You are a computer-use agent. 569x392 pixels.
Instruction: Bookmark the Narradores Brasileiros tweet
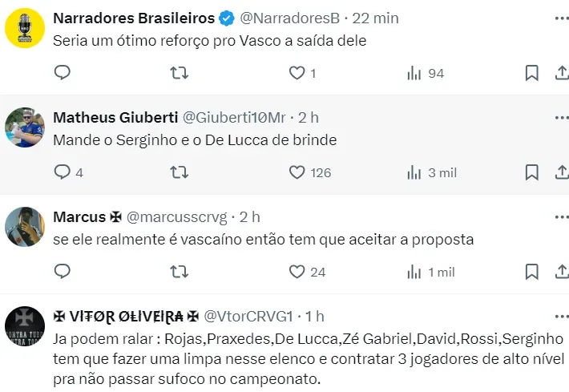click(531, 73)
